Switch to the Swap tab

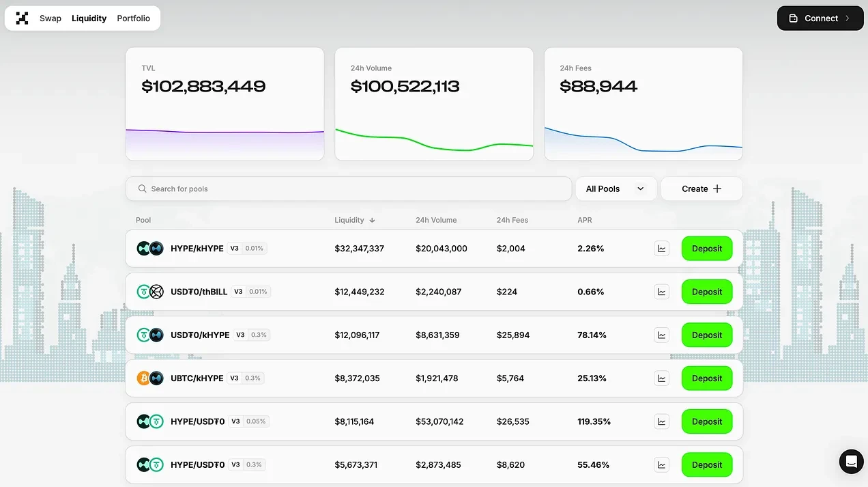click(x=50, y=18)
